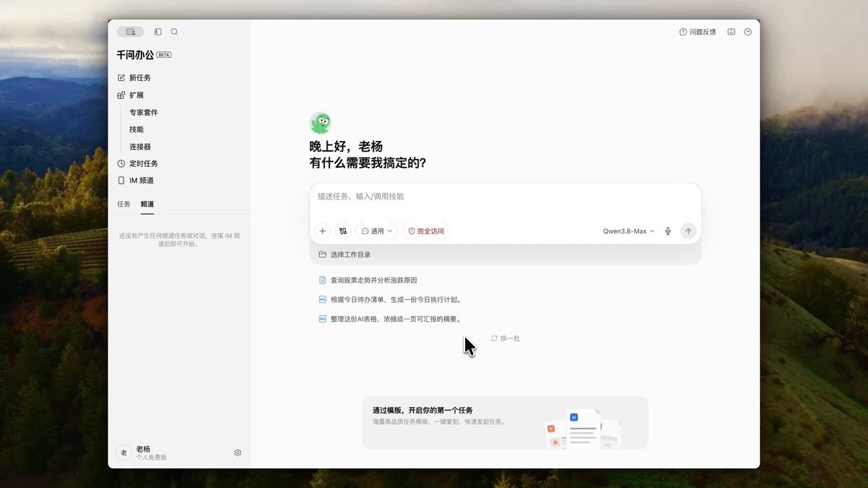
Task: Click the keyboard-style icon next to 问题反馈
Action: click(731, 32)
